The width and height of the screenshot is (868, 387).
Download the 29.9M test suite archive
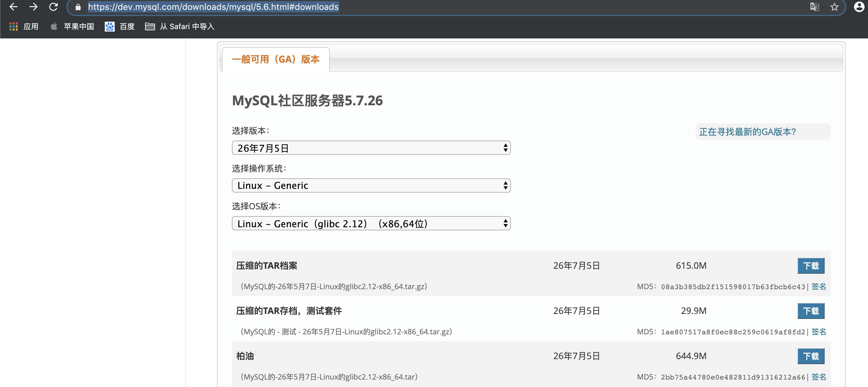(811, 311)
